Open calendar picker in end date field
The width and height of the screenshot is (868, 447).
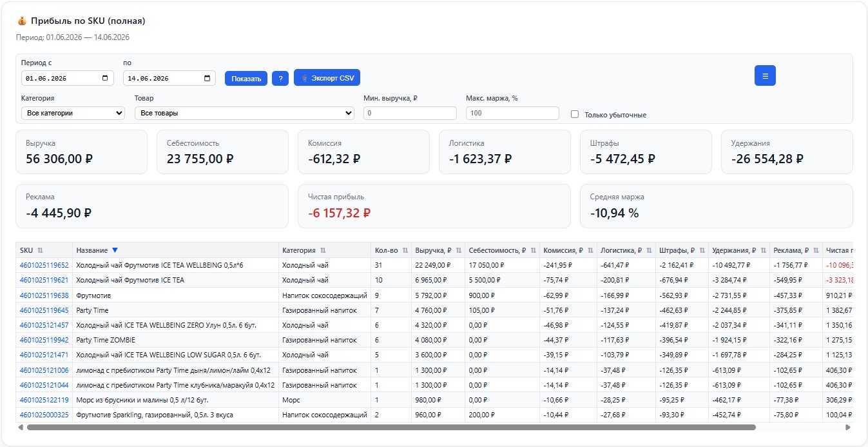[x=207, y=78]
